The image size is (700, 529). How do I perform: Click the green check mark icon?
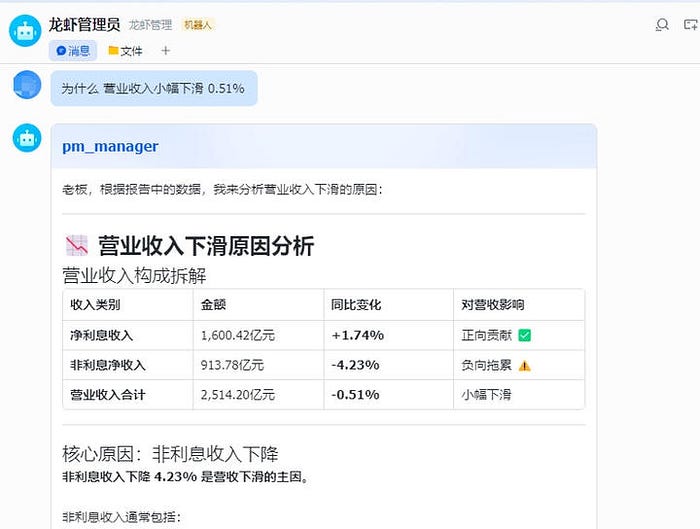(525, 335)
